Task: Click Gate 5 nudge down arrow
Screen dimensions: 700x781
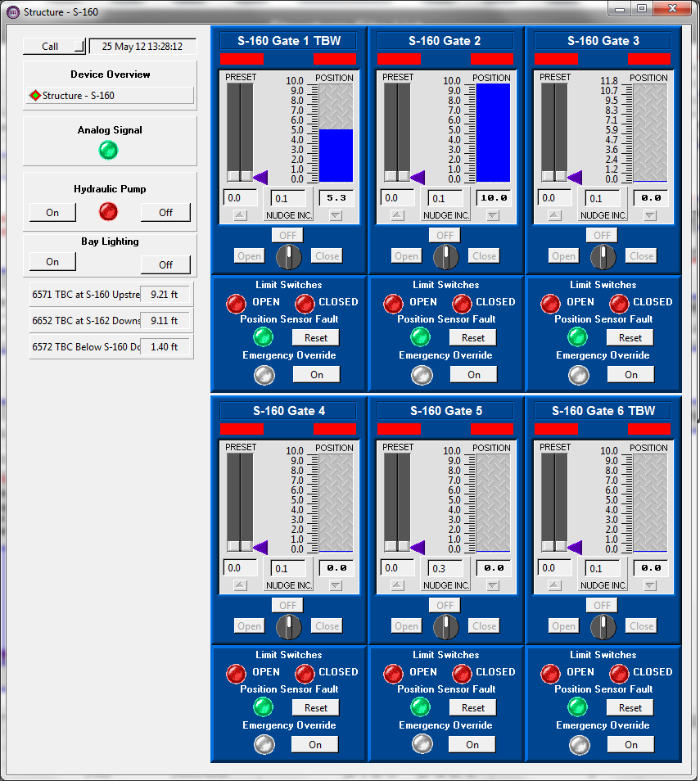Action: pyautogui.click(x=493, y=586)
